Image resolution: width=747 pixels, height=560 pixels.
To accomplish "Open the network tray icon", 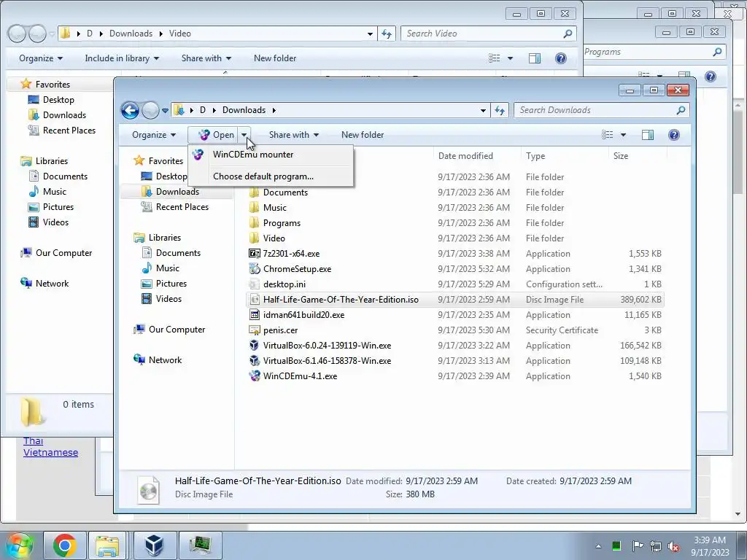I will tap(656, 546).
